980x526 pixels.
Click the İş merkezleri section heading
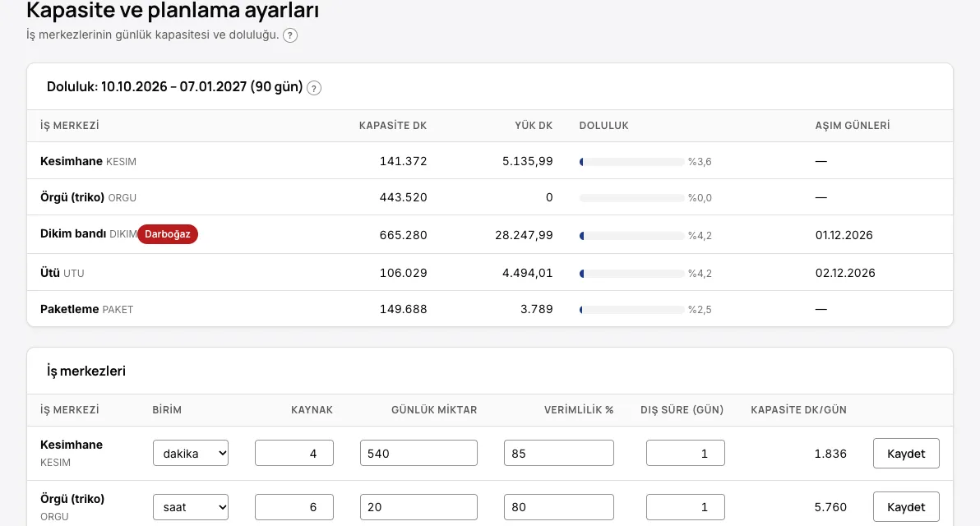[86, 371]
